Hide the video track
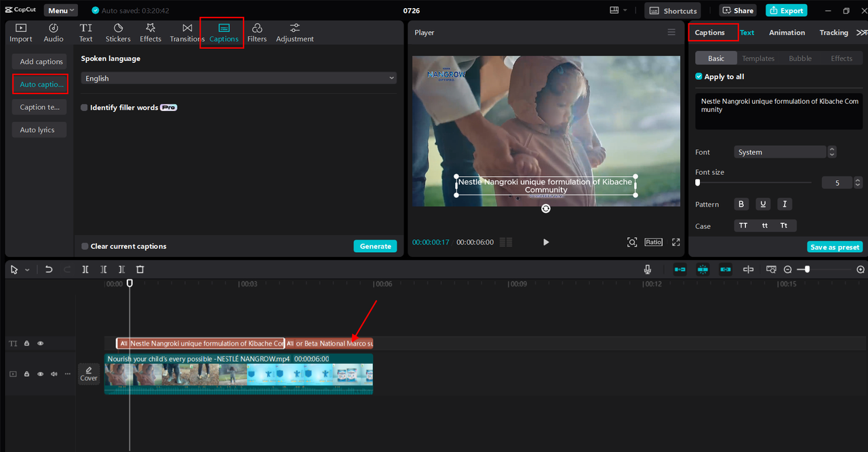The height and width of the screenshot is (452, 868). [x=40, y=373]
